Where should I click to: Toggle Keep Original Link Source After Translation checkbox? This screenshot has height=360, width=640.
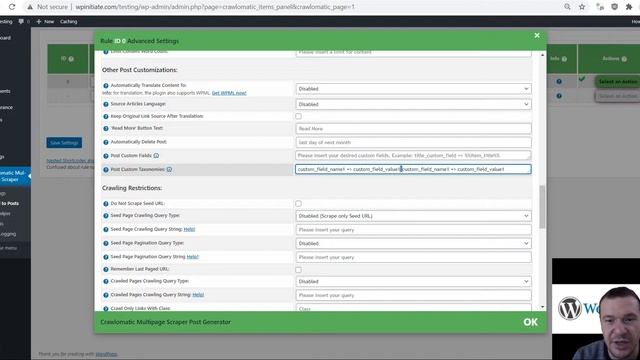tap(298, 116)
